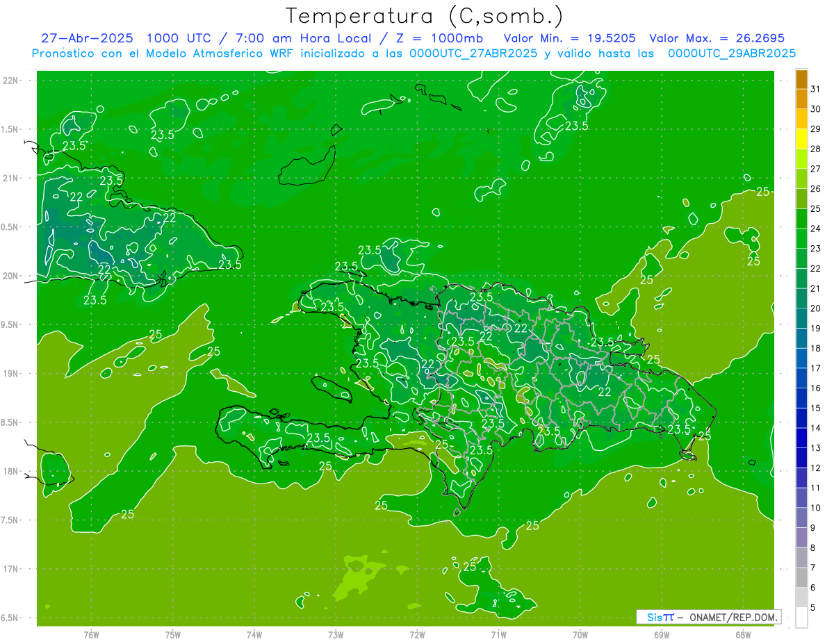Screen dimensions: 834x644
Task: Click the '70W' longitude axis label
Action: (x=580, y=634)
